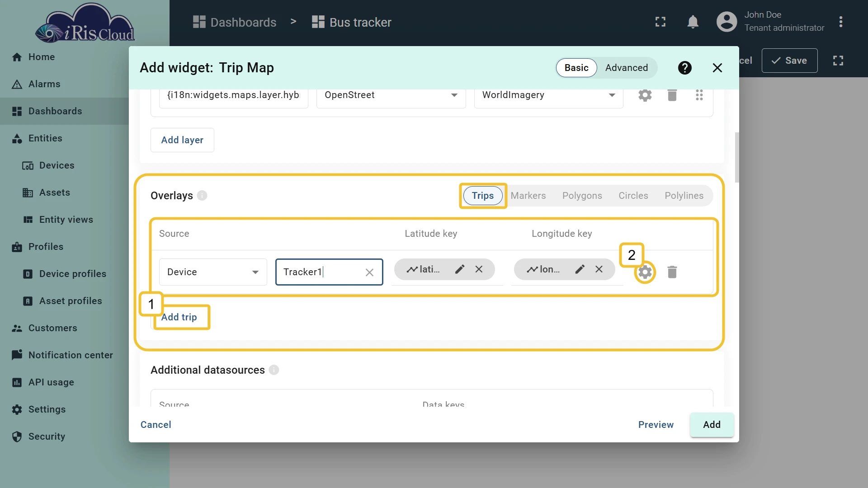Open the help question mark icon
The width and height of the screenshot is (868, 488).
click(x=685, y=68)
